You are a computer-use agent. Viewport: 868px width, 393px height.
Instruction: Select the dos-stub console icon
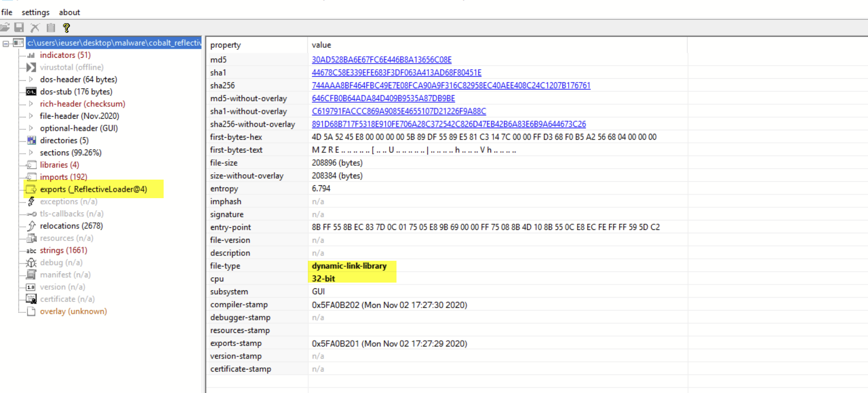(30, 91)
